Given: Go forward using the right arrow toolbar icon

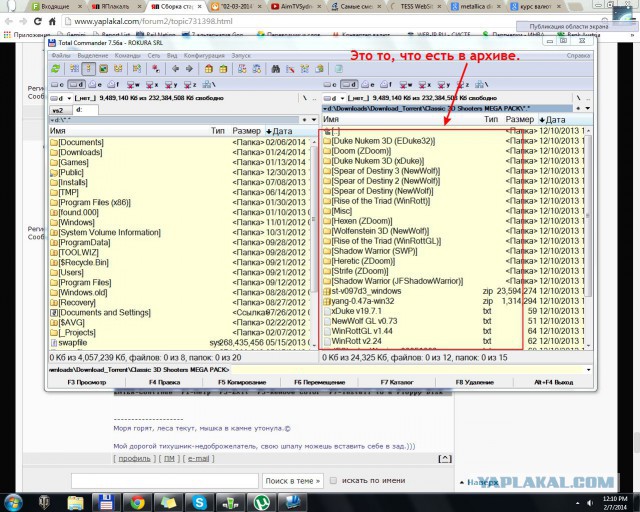Looking at the screenshot, I should 189,69.
